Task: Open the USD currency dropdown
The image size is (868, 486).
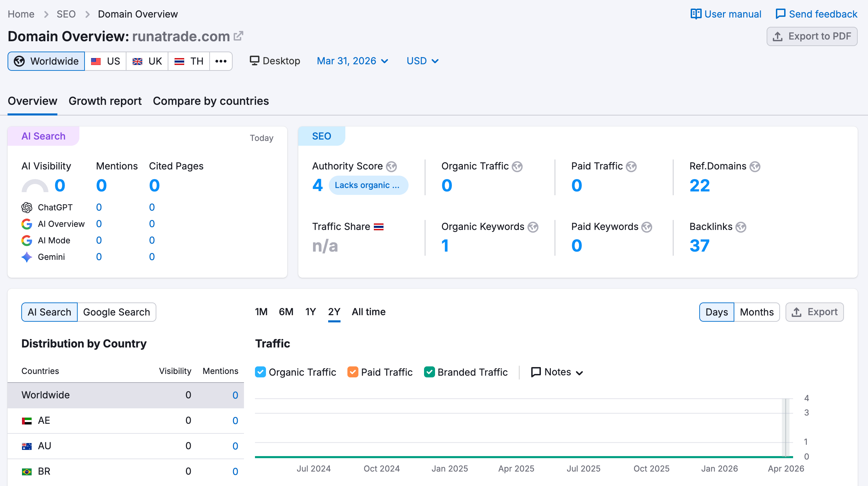Action: 423,61
